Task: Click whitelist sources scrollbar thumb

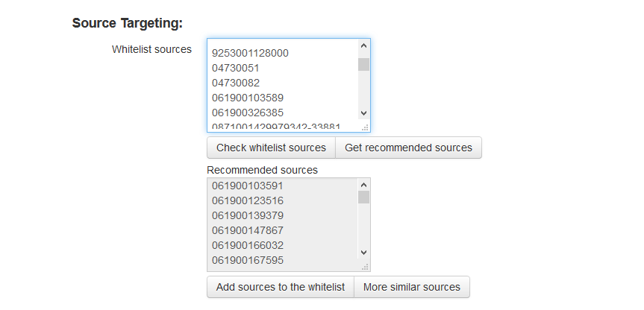Action: (x=363, y=64)
